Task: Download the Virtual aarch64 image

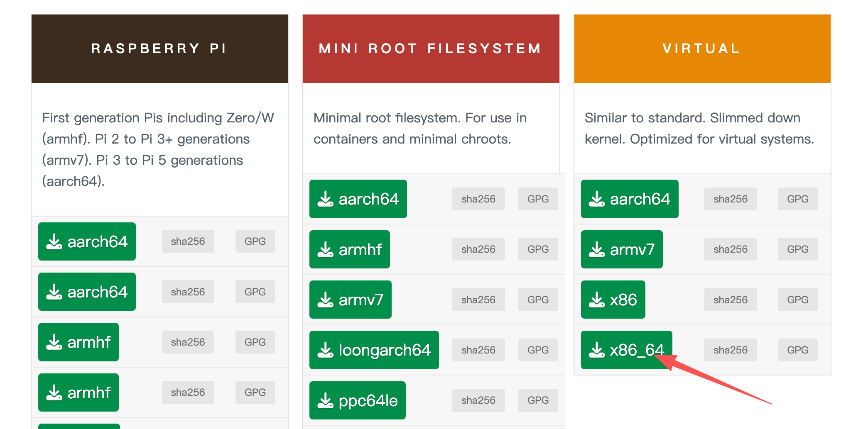Action: tap(629, 199)
